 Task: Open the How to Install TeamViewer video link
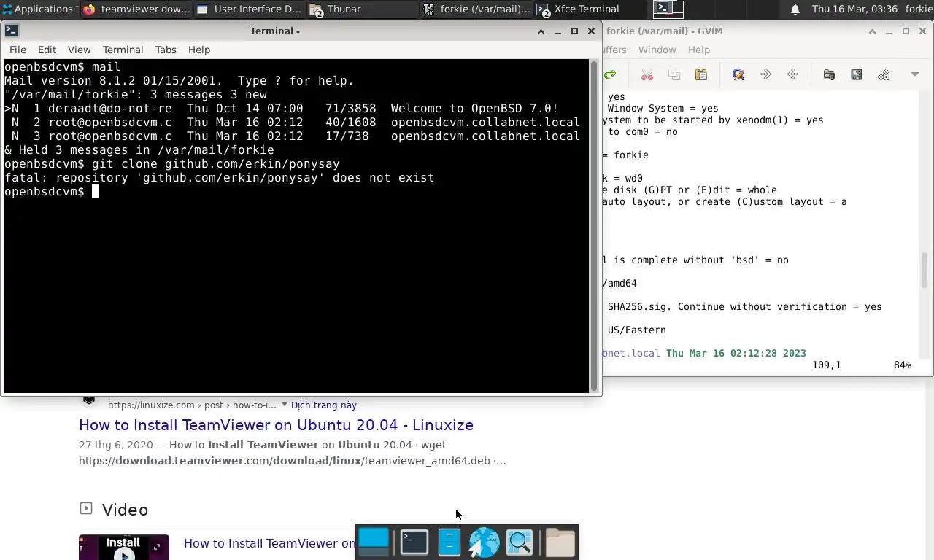[x=269, y=543]
